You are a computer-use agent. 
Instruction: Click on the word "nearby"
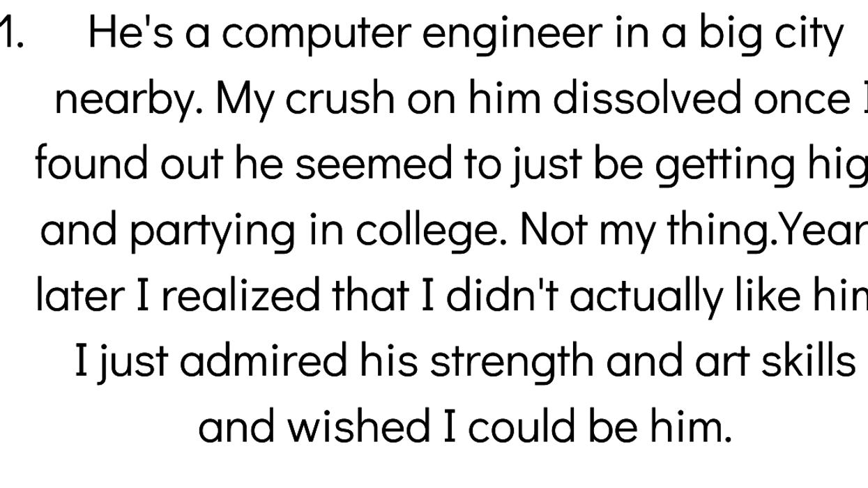point(129,100)
